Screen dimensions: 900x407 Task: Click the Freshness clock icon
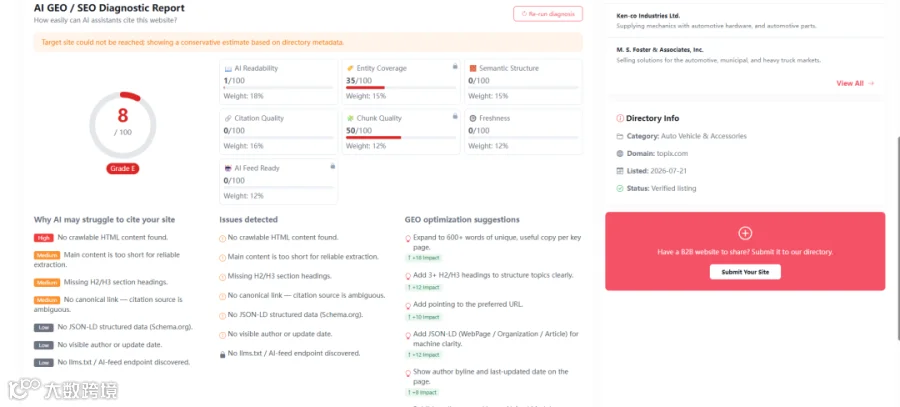(x=473, y=118)
